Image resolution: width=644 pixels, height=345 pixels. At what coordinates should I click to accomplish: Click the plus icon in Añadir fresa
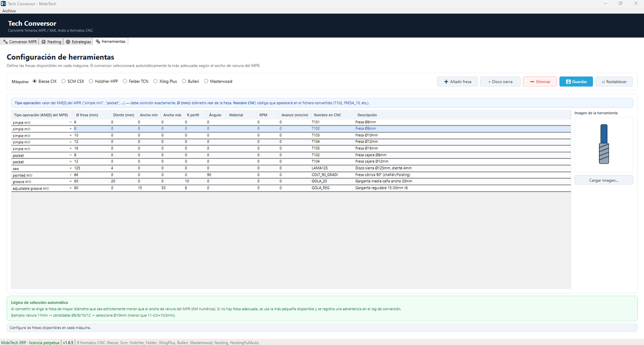coord(445,82)
